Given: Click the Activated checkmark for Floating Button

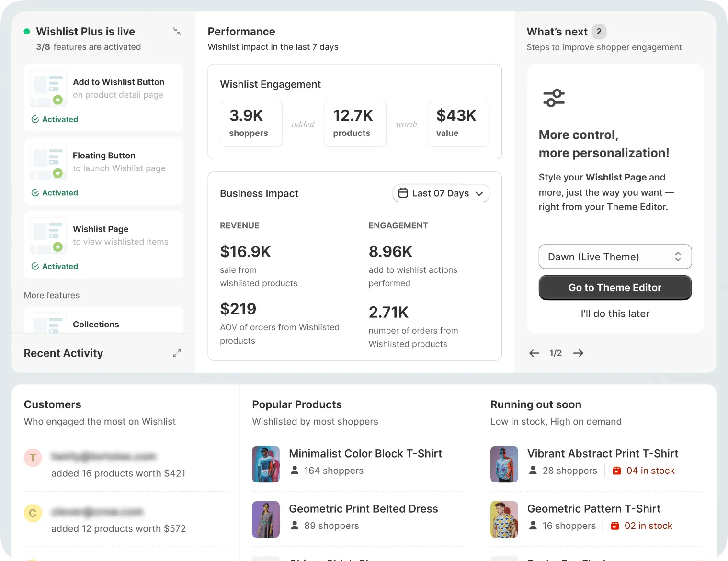Looking at the screenshot, I should [x=34, y=192].
